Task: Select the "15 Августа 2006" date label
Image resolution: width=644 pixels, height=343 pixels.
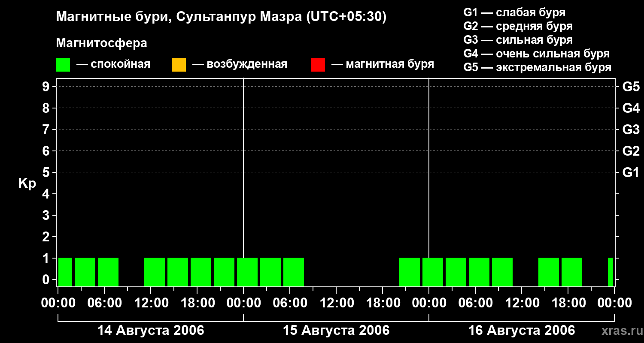Action: (336, 331)
